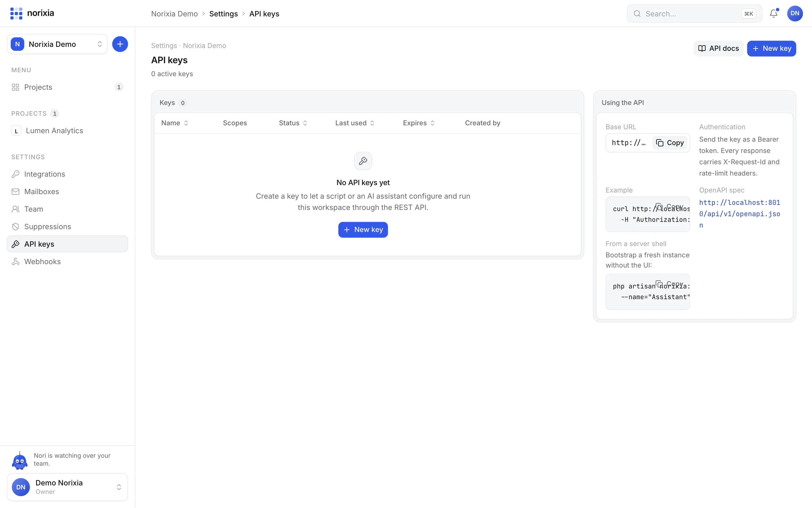Click Norixia Demo breadcrumb
812x508 pixels.
pos(174,14)
